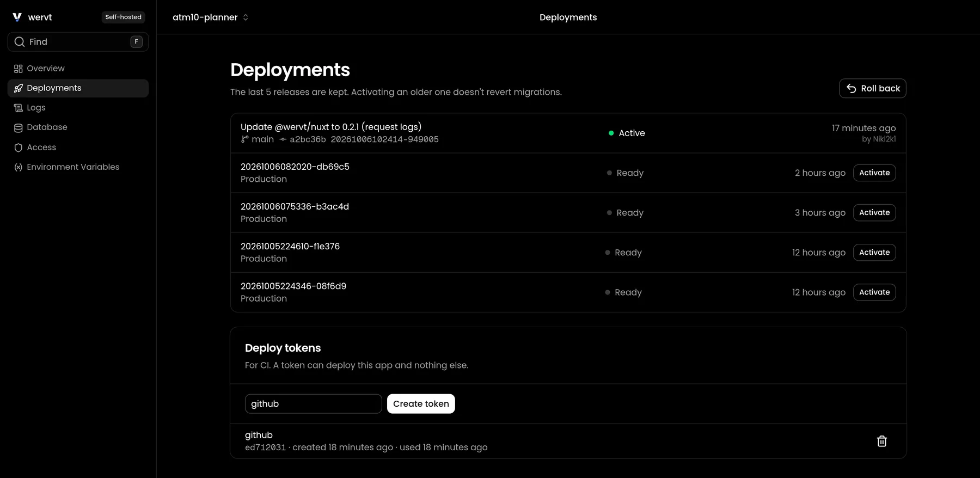Open Database in the sidebar
The height and width of the screenshot is (478, 980).
[x=78, y=127]
